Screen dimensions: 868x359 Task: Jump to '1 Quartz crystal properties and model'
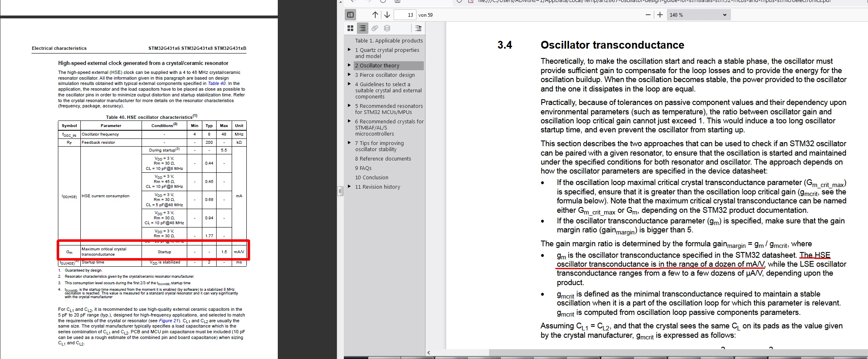pos(387,53)
